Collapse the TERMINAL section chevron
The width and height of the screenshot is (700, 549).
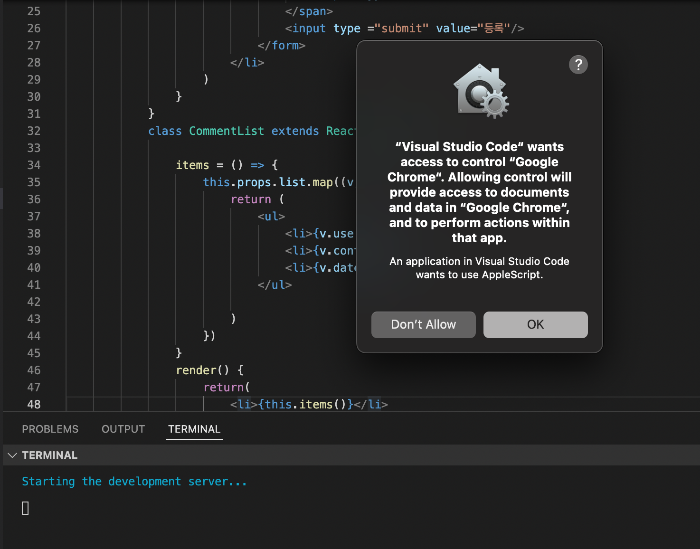(12, 455)
